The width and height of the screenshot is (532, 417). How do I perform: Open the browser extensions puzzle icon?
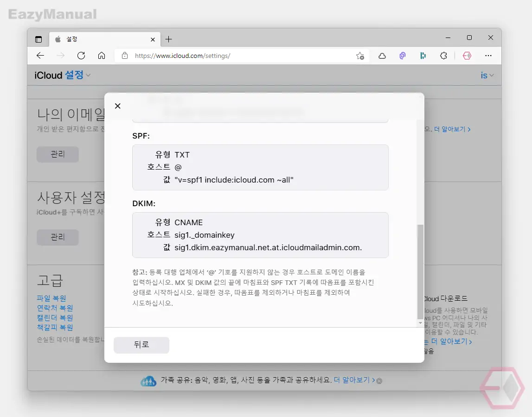(x=443, y=56)
